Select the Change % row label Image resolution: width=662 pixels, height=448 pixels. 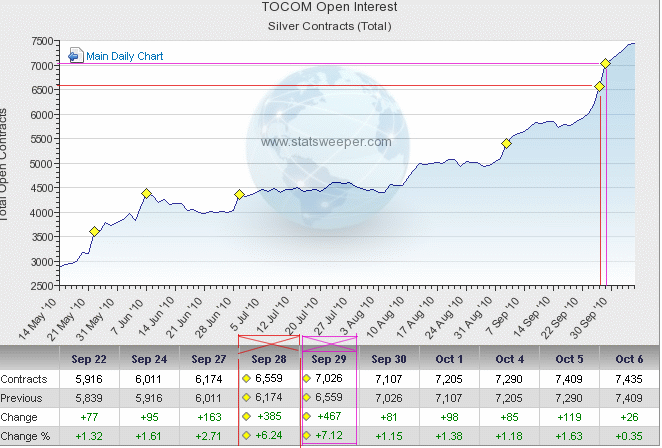(x=25, y=435)
